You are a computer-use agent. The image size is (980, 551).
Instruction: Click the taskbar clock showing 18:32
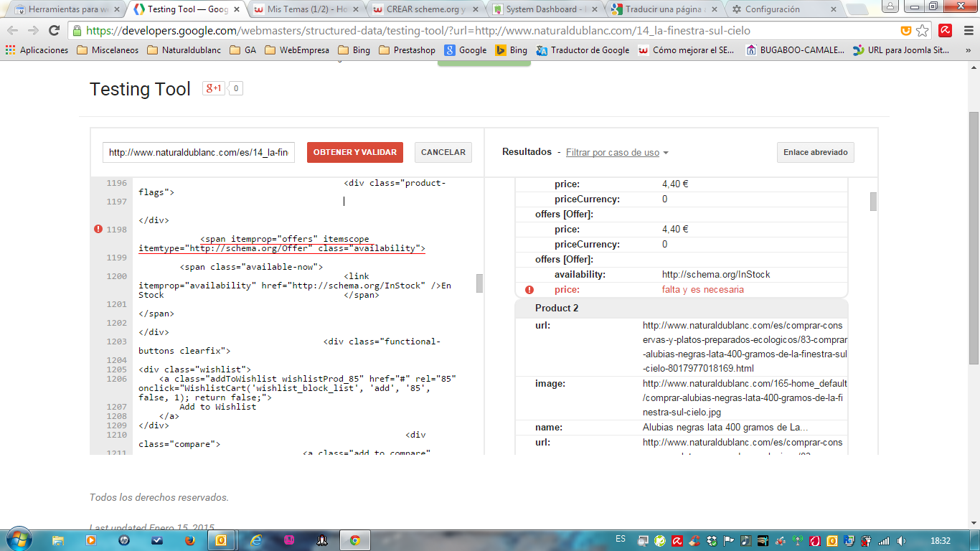(x=940, y=540)
